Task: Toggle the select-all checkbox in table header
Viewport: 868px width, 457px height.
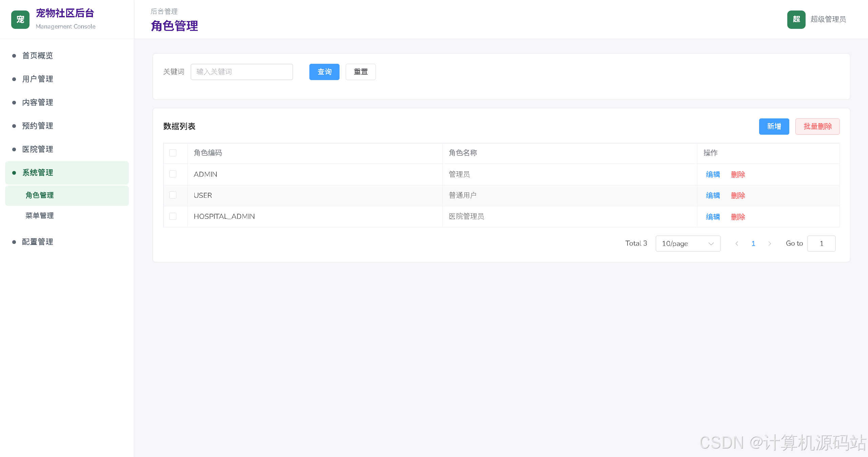Action: point(173,153)
